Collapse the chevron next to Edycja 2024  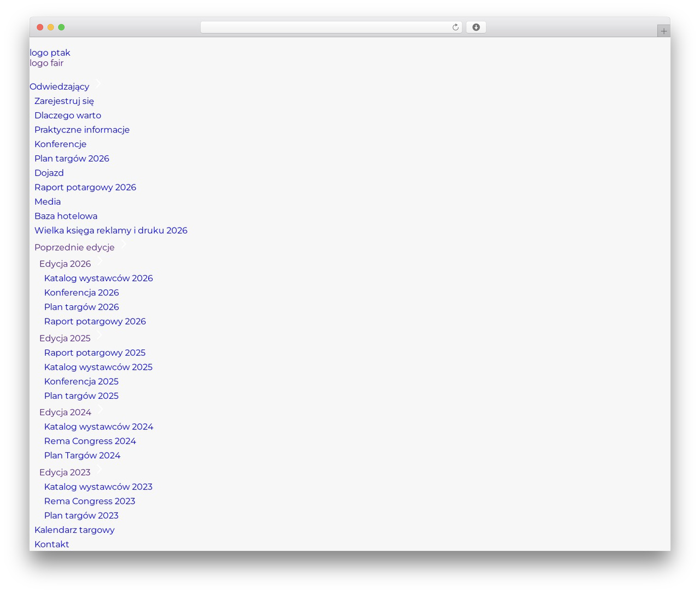[100, 409]
